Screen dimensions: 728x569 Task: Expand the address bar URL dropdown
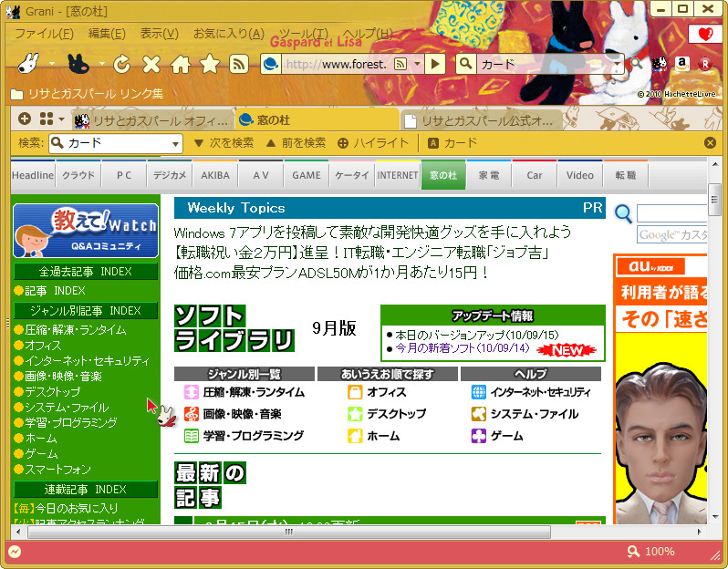pyautogui.click(x=418, y=64)
